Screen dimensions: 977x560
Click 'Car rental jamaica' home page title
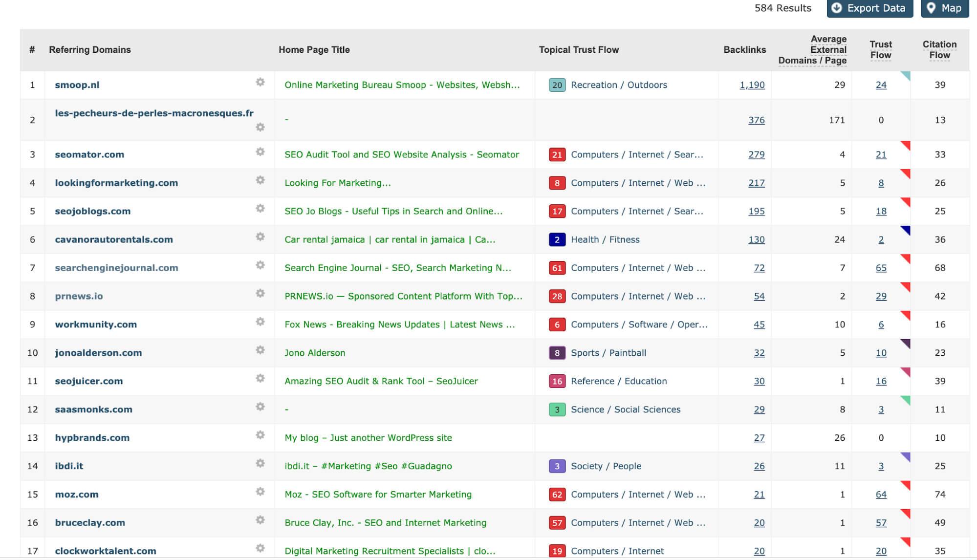click(390, 239)
